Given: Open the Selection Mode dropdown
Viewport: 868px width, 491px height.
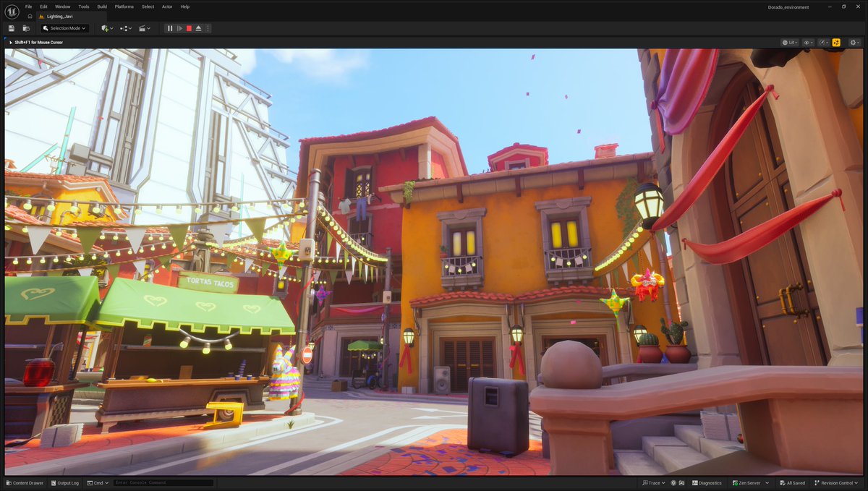Looking at the screenshot, I should [64, 28].
